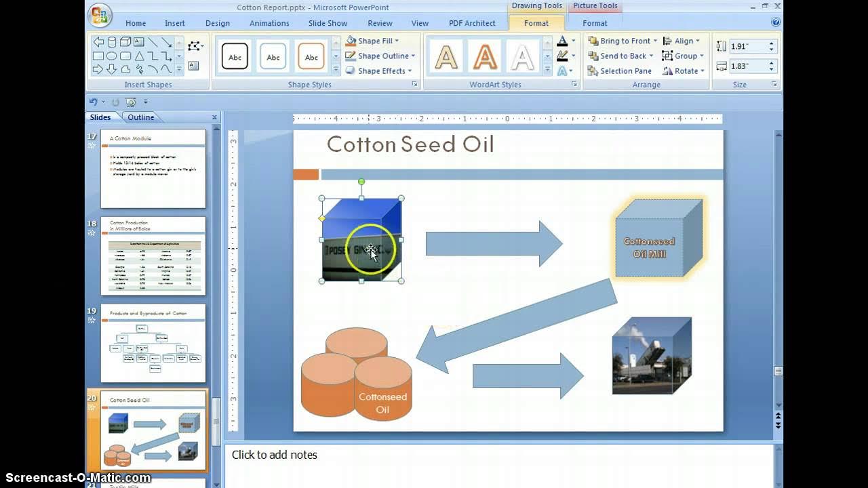Click the Text Fill letter A icon
Screen dimensions: 868x488
[562, 41]
